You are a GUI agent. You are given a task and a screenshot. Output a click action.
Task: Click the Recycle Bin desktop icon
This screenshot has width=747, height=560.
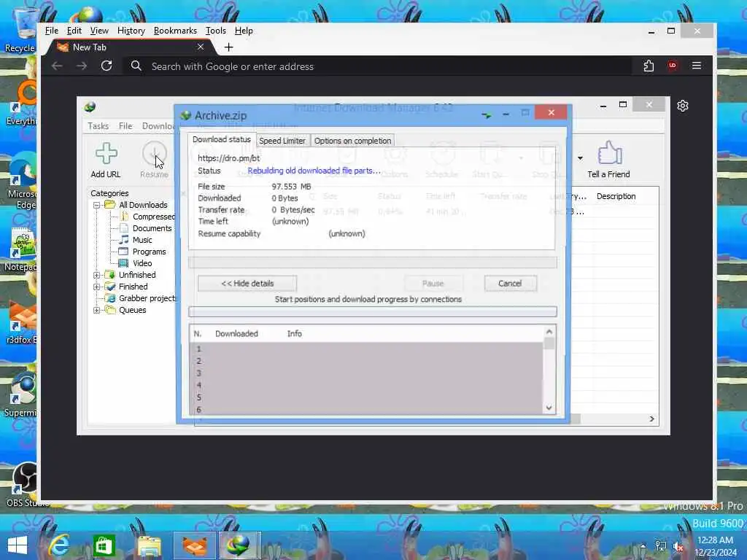[24, 24]
